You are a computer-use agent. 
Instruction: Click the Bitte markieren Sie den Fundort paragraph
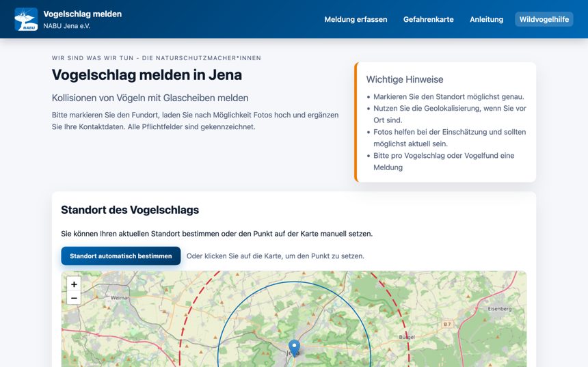pyautogui.click(x=195, y=121)
